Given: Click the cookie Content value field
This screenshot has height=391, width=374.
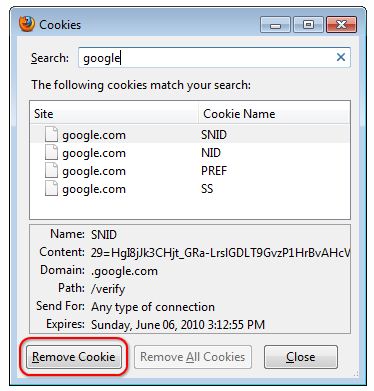Looking at the screenshot, I should 220,253.
